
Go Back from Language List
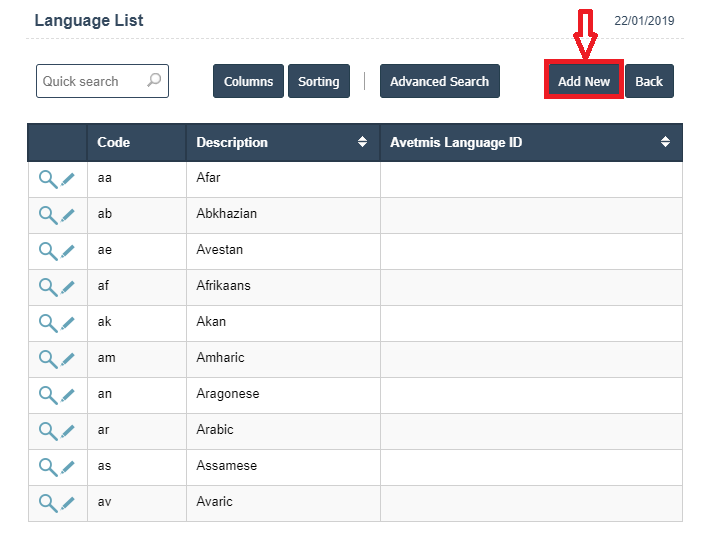[x=649, y=81]
